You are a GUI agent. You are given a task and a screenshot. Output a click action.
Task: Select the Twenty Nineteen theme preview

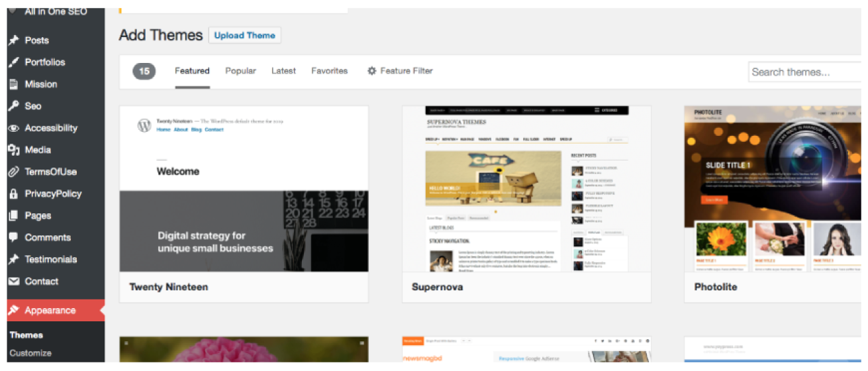(x=244, y=189)
